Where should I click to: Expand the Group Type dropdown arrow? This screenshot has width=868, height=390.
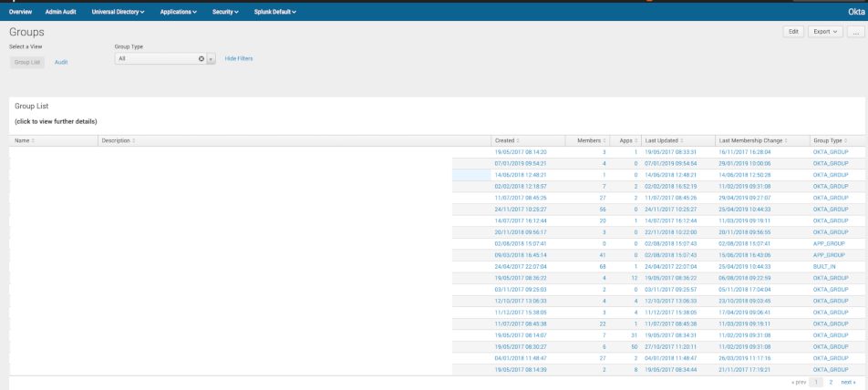click(212, 58)
